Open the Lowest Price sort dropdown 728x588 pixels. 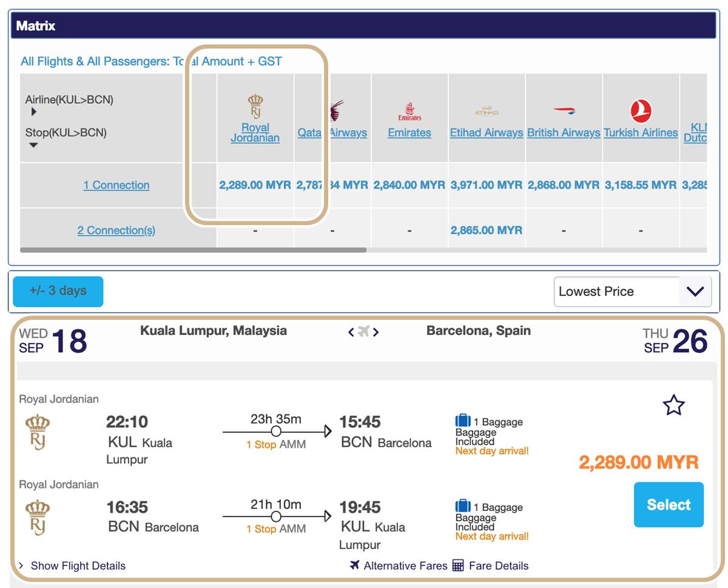tap(633, 291)
